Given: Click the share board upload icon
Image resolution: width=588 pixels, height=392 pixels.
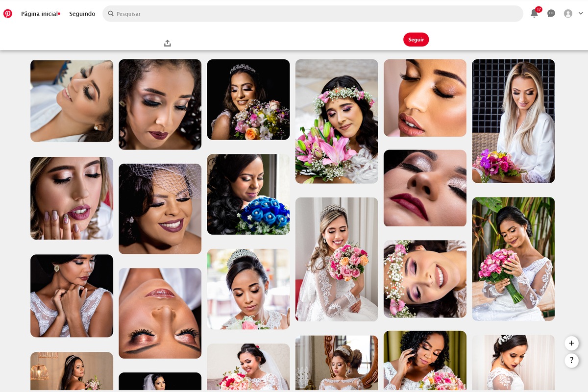Looking at the screenshot, I should pos(168,43).
